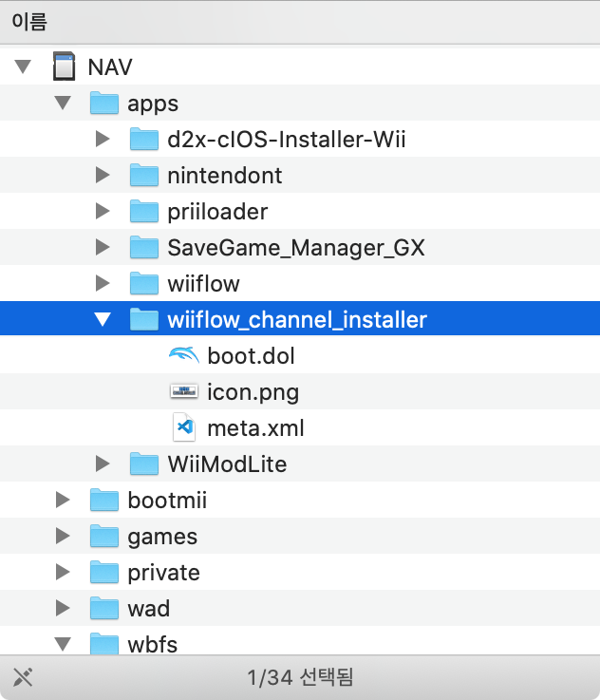This screenshot has width=600, height=700.
Task: Click the crossed tools icon in status bar
Action: (x=23, y=677)
